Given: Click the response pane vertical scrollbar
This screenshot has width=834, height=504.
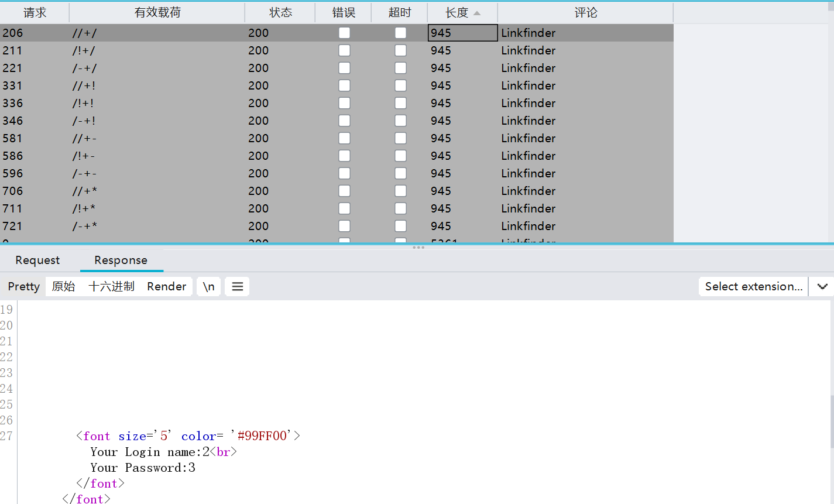Looking at the screenshot, I should tap(832, 421).
